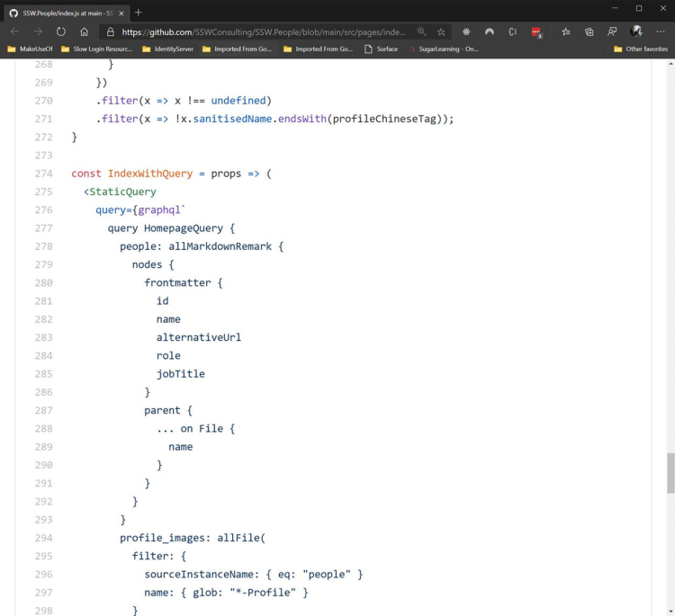
Task: Add this page to favorites with star
Action: pos(441,31)
